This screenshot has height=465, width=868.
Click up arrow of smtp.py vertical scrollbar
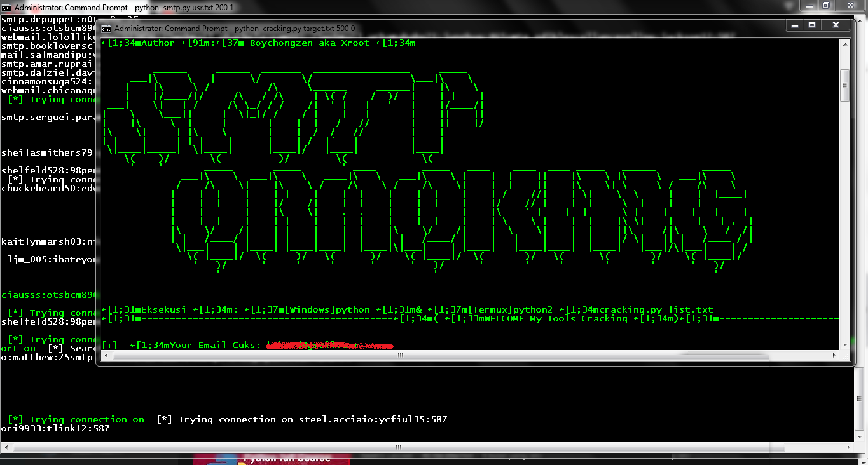[861, 20]
